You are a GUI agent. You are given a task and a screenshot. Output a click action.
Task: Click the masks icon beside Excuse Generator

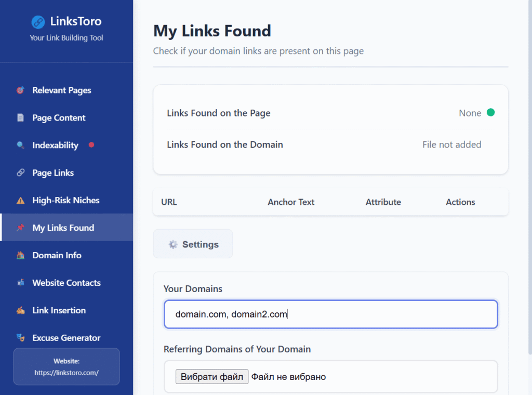coord(20,338)
